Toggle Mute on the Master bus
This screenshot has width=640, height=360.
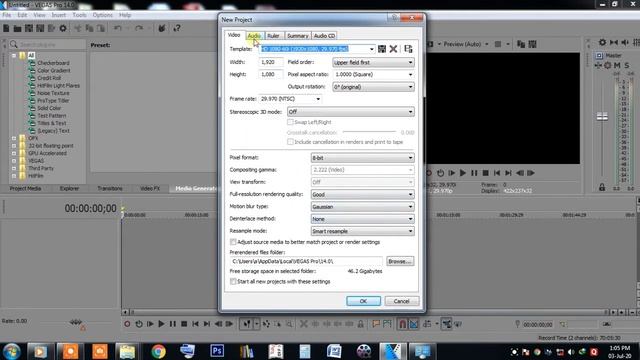tap(617, 65)
